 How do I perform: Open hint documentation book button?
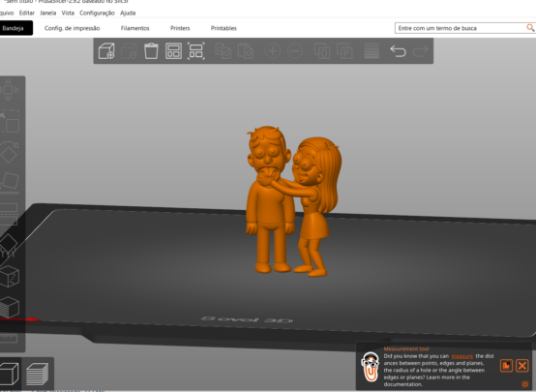tap(506, 365)
